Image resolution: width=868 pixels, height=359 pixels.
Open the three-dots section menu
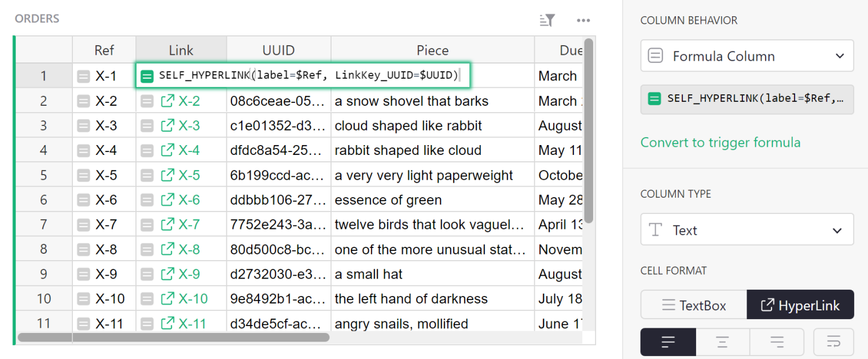[x=583, y=21]
